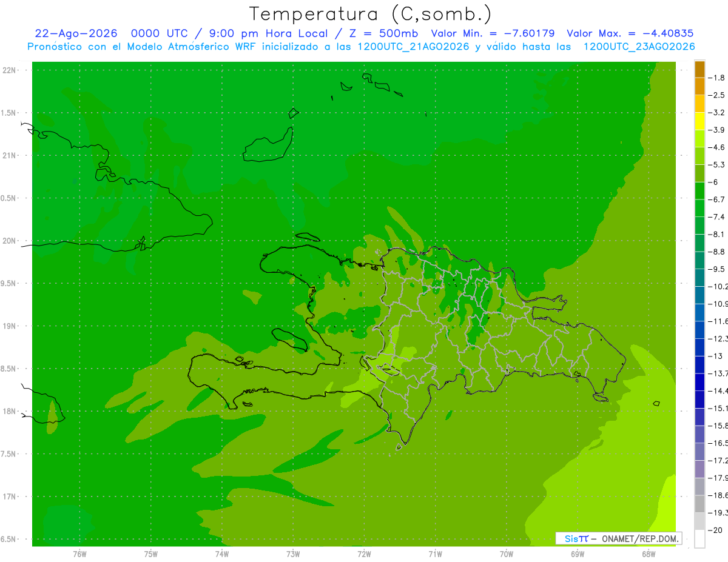Click the '-5.3' colorbar label
The image size is (728, 562).
tap(717, 165)
